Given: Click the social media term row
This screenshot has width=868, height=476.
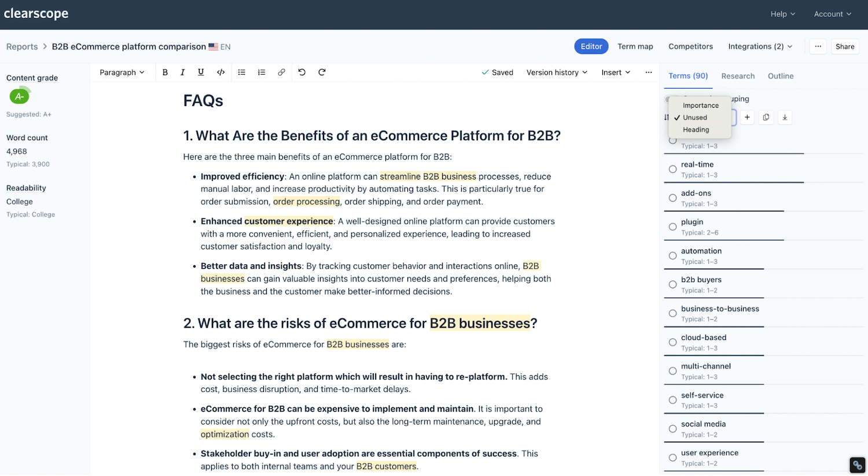Looking at the screenshot, I should [763, 429].
